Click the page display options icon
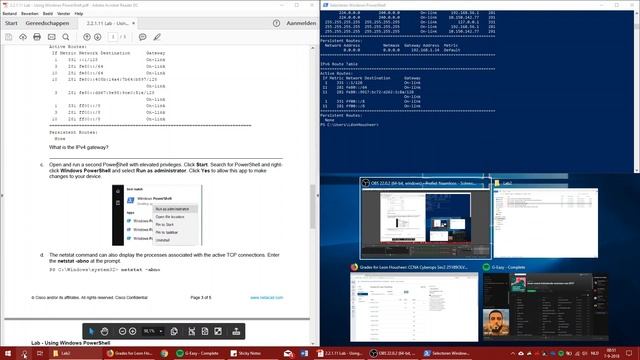 [174, 331]
